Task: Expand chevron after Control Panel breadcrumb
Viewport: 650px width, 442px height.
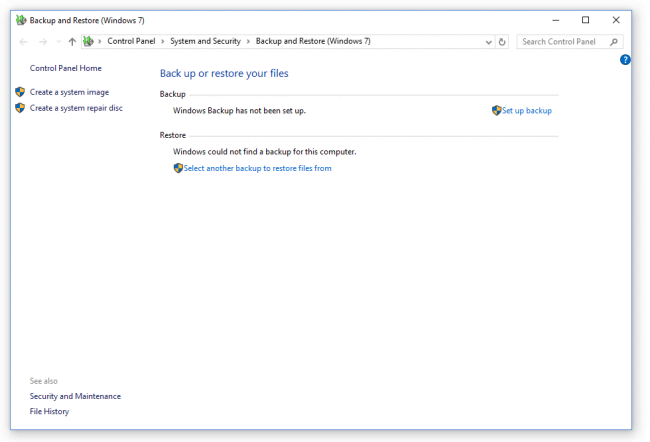Action: pos(162,41)
